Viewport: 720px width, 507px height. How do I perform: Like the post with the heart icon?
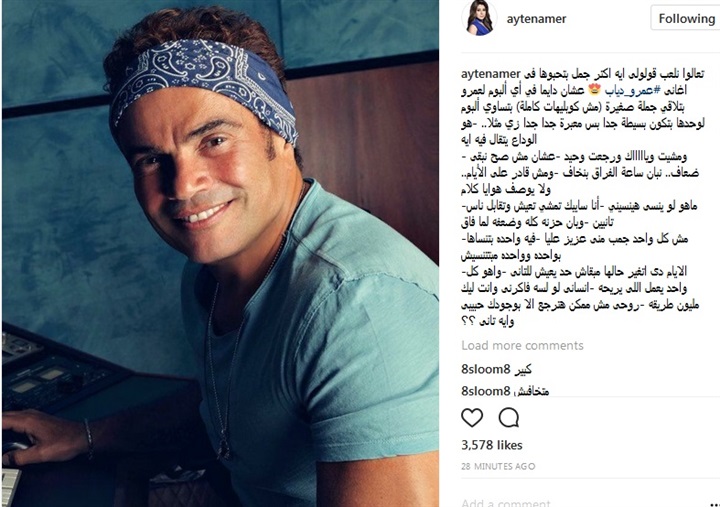click(x=472, y=417)
